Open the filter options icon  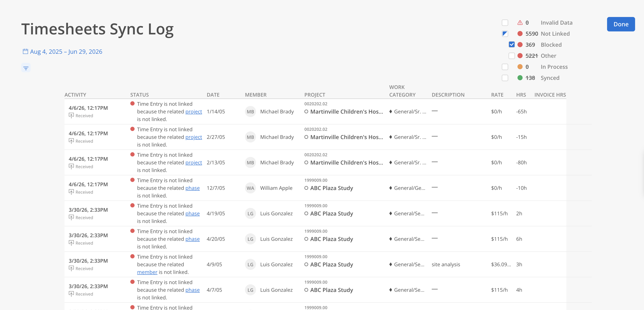tap(26, 68)
